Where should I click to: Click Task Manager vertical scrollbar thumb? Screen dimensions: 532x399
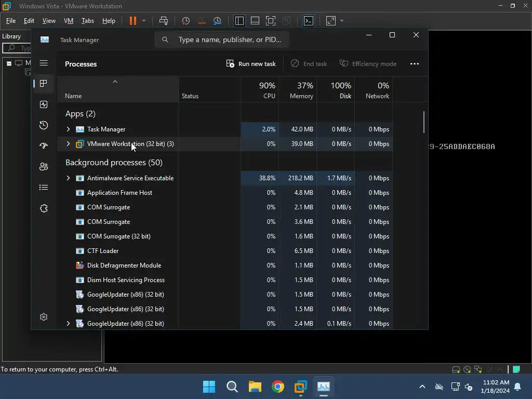coord(424,122)
